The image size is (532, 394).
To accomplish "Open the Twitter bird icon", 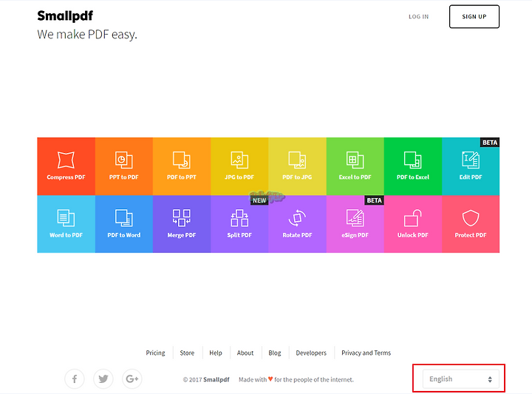I will point(103,378).
